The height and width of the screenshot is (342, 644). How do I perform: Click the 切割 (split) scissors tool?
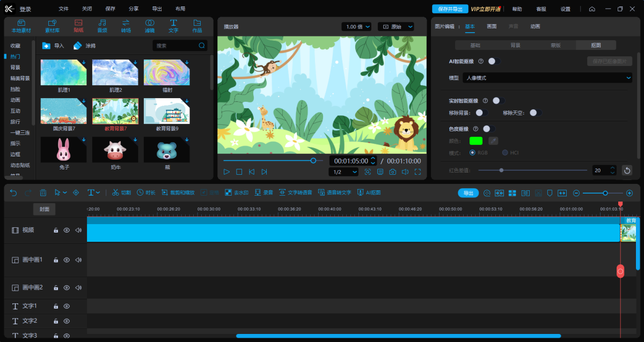121,192
